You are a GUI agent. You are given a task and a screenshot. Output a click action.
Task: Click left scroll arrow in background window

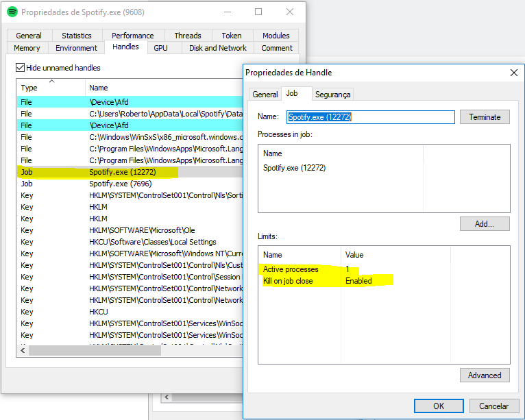click(167, 397)
